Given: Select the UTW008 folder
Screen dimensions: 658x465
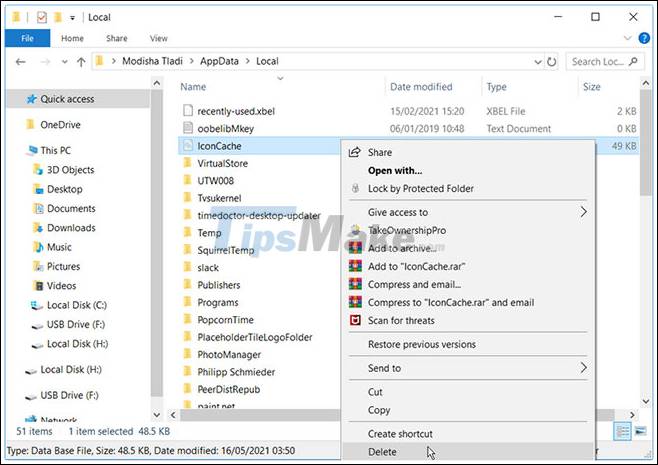Looking at the screenshot, I should click(215, 180).
